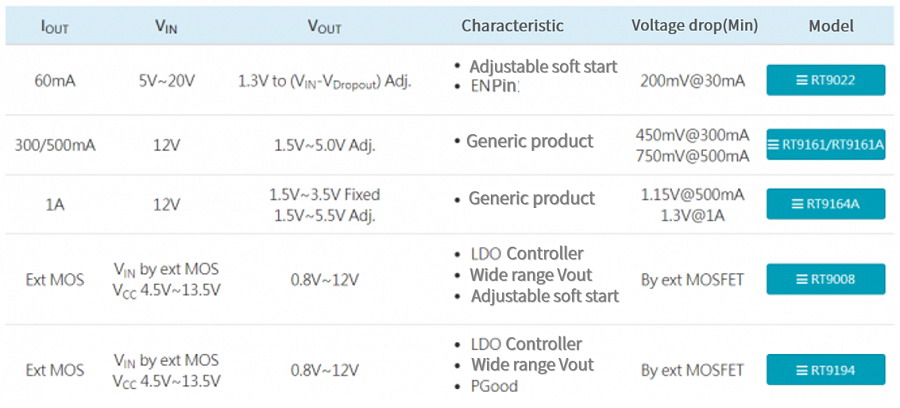Open the RT9164A model button

(x=825, y=204)
